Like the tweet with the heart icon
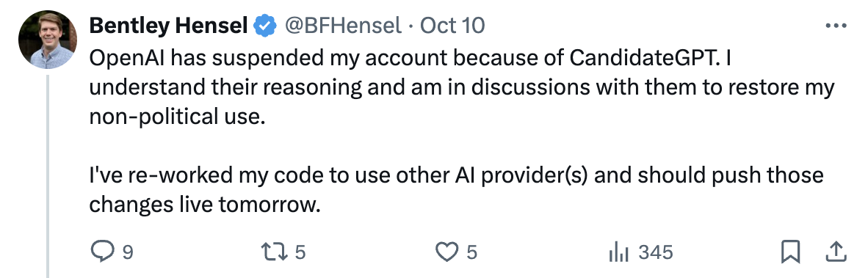 [x=446, y=252]
